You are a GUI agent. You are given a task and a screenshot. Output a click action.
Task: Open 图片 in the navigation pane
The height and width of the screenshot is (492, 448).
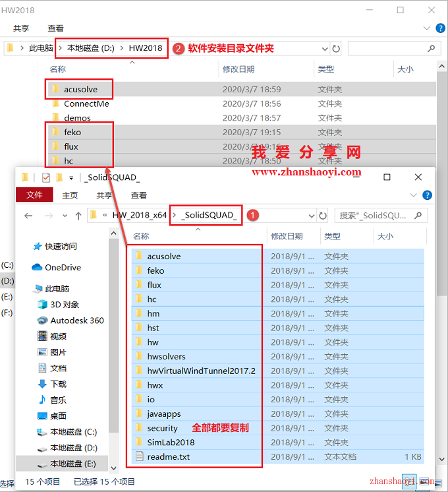click(x=52, y=352)
